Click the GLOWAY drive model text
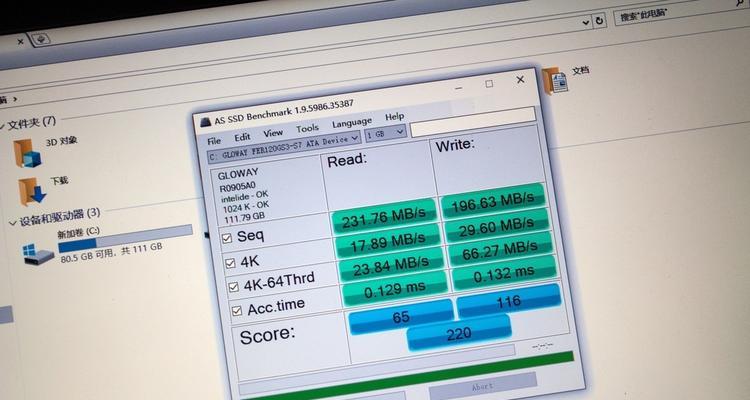Screen dimensions: 750x400 point(238,175)
